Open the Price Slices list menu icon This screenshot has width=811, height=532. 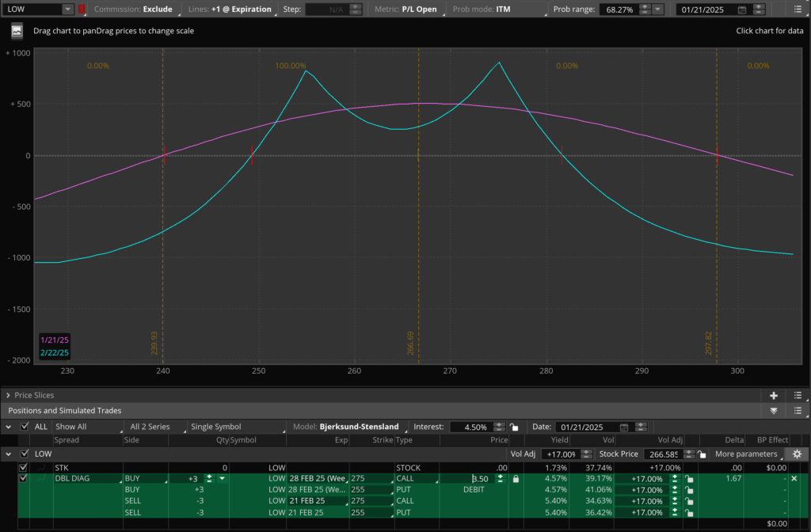click(x=798, y=396)
